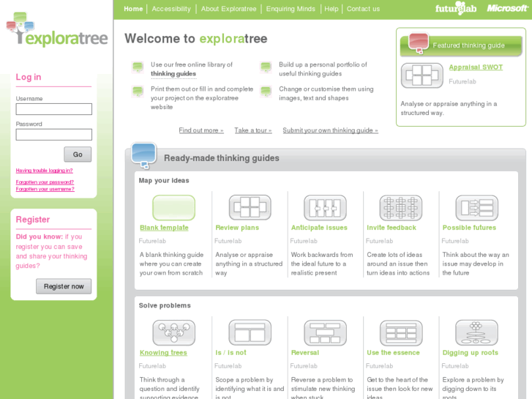This screenshot has width=532, height=399.
Task: Click the Featured thinking guide banner
Action: pyautogui.click(x=461, y=45)
